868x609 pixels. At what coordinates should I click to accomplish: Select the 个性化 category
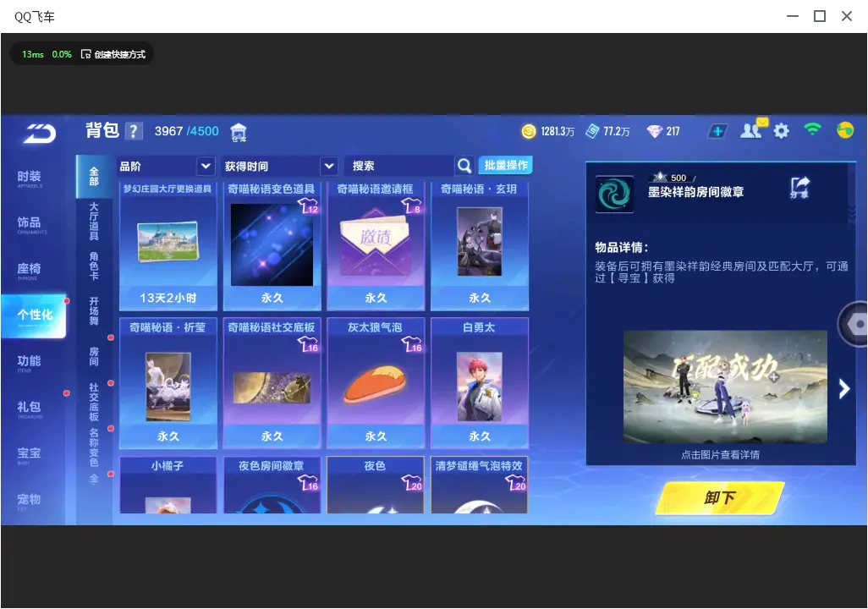pyautogui.click(x=35, y=315)
